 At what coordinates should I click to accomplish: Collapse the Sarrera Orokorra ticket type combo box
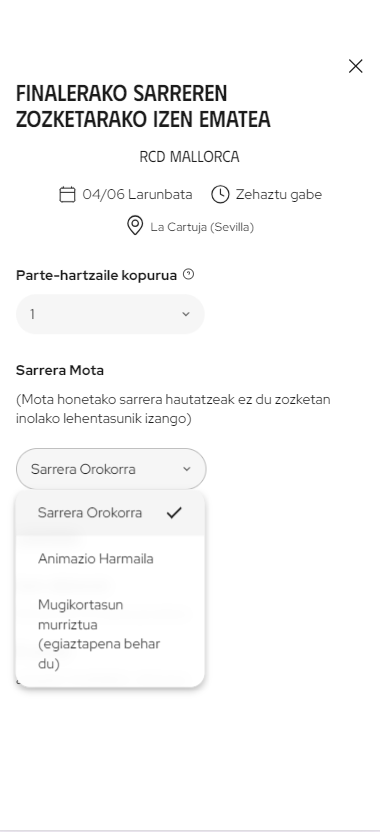[111, 469]
